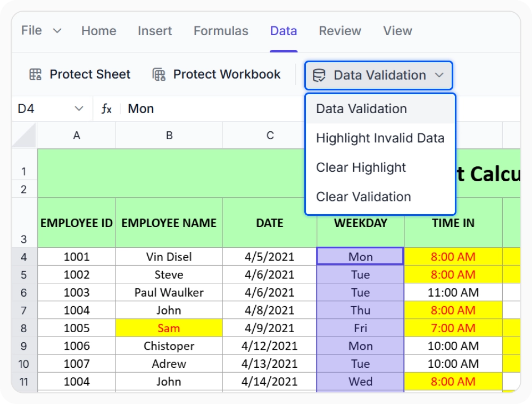
Task: Select the yellow Sam cell
Action: [169, 328]
